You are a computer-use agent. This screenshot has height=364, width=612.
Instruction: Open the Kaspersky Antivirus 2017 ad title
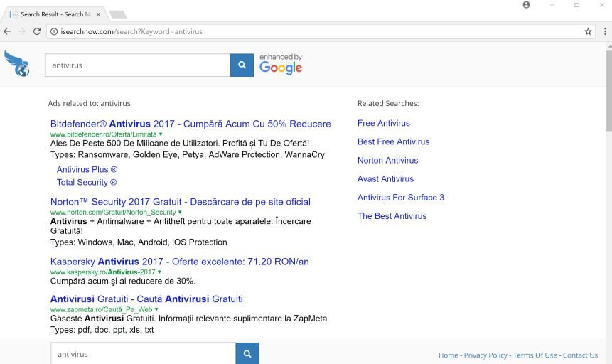(180, 262)
